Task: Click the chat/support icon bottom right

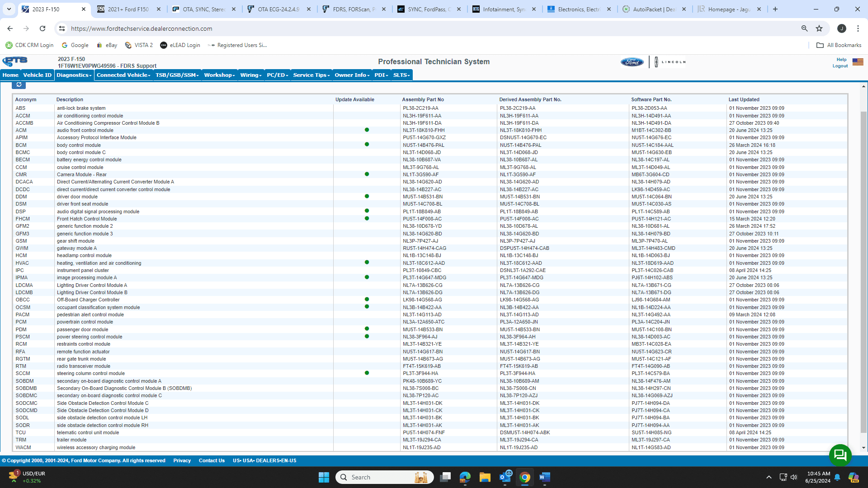Action: tap(840, 454)
